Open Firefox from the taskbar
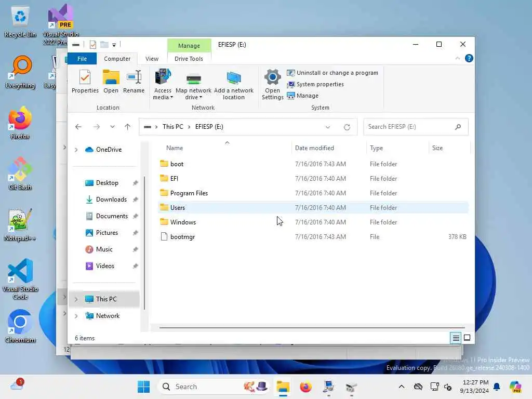The height and width of the screenshot is (399, 532). [305, 387]
